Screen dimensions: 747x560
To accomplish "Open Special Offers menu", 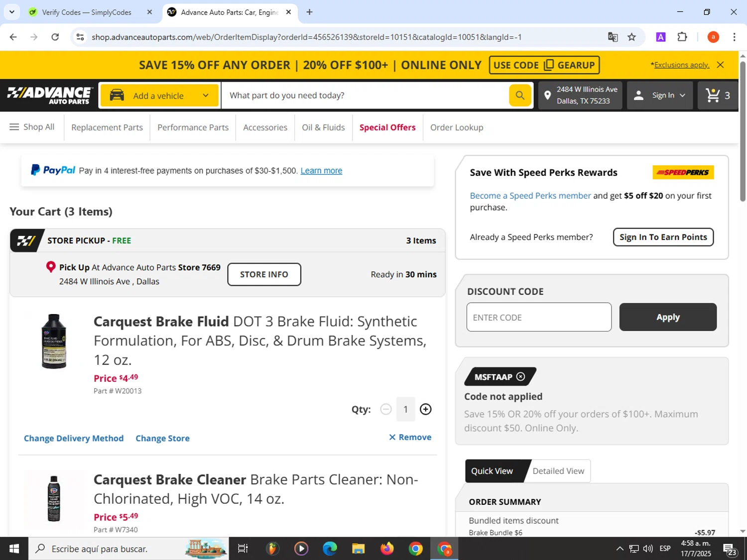I will point(387,127).
